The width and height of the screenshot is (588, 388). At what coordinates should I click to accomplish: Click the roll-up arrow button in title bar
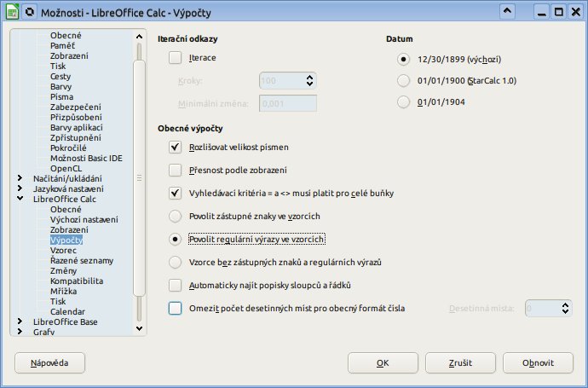[507, 12]
